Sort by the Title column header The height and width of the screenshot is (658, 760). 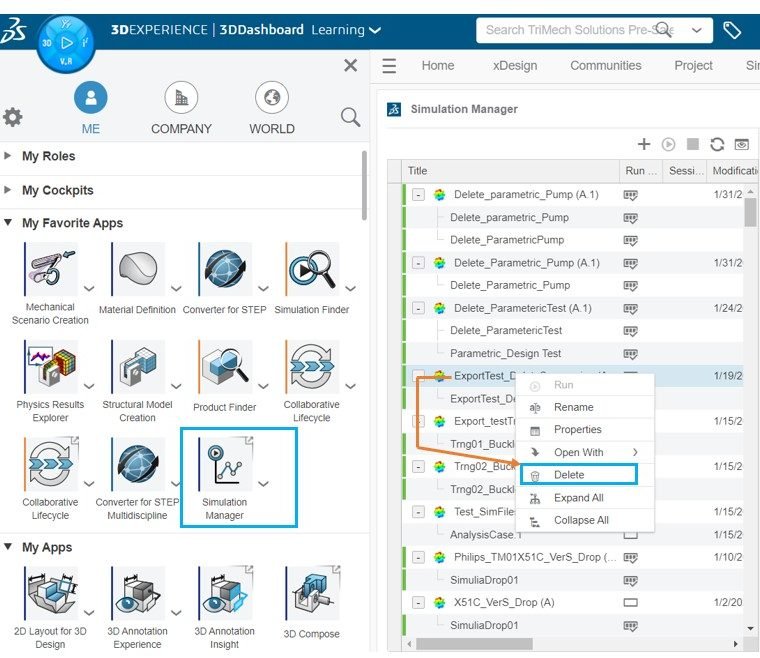pos(510,171)
